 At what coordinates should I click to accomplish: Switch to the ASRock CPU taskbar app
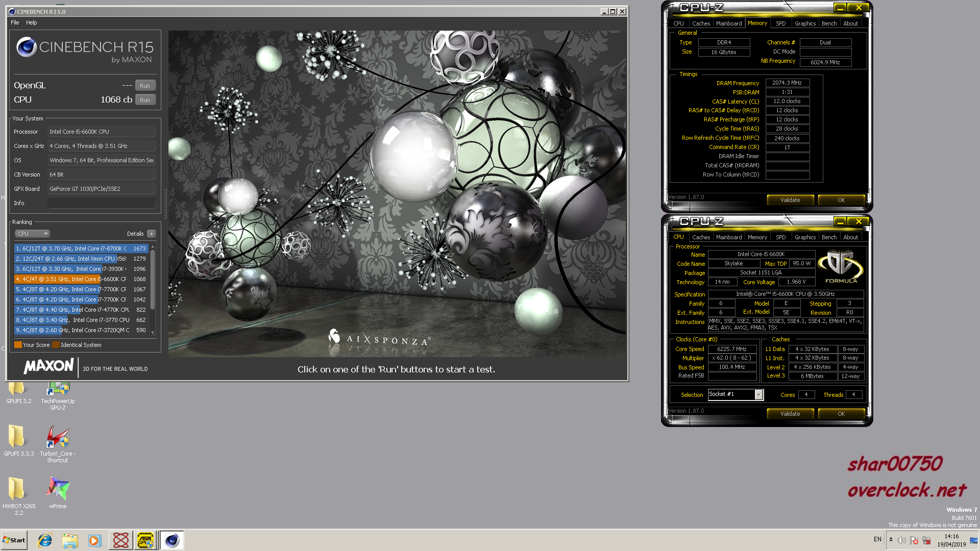[145, 540]
